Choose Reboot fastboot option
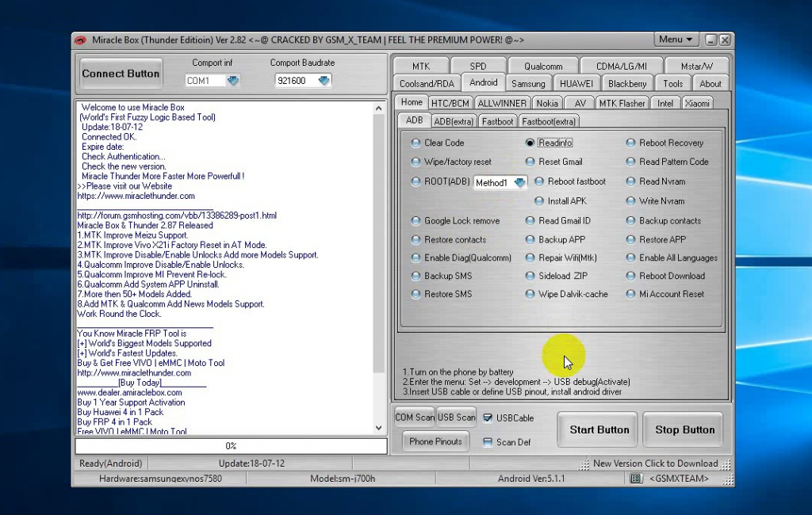The height and width of the screenshot is (515, 812). click(x=539, y=181)
